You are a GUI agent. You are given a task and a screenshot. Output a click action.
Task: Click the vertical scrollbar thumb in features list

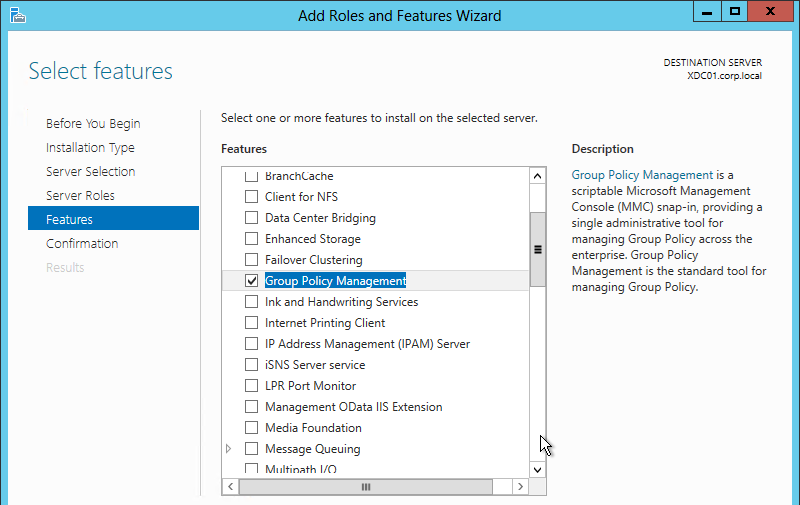[537, 249]
